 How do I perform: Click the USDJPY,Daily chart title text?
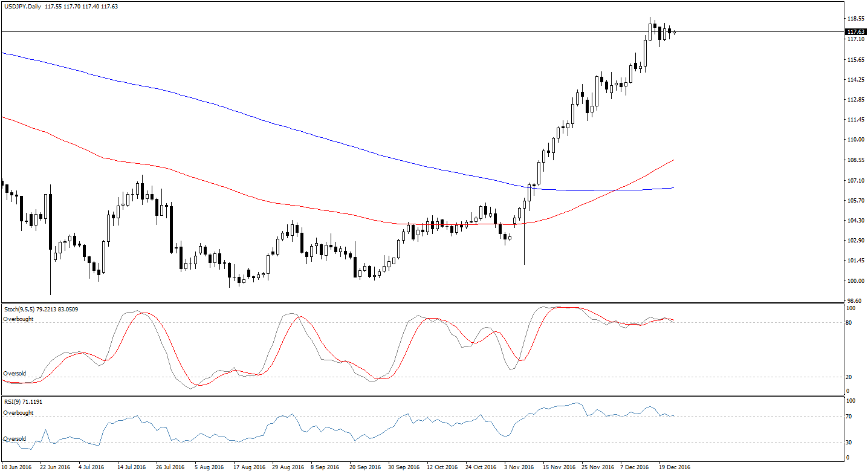pyautogui.click(x=23, y=5)
